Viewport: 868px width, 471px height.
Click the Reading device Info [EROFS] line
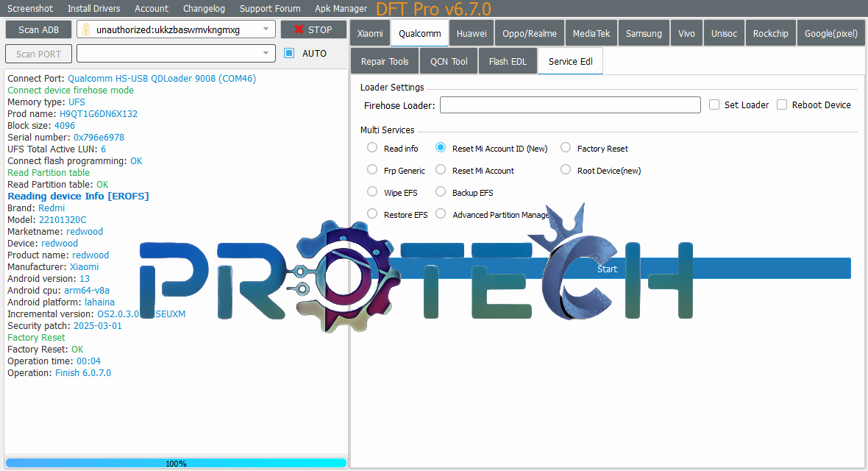[78, 196]
